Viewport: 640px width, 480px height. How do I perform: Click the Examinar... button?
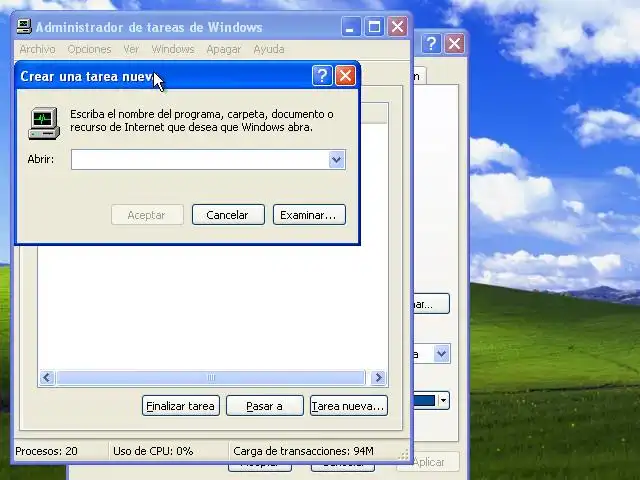309,215
